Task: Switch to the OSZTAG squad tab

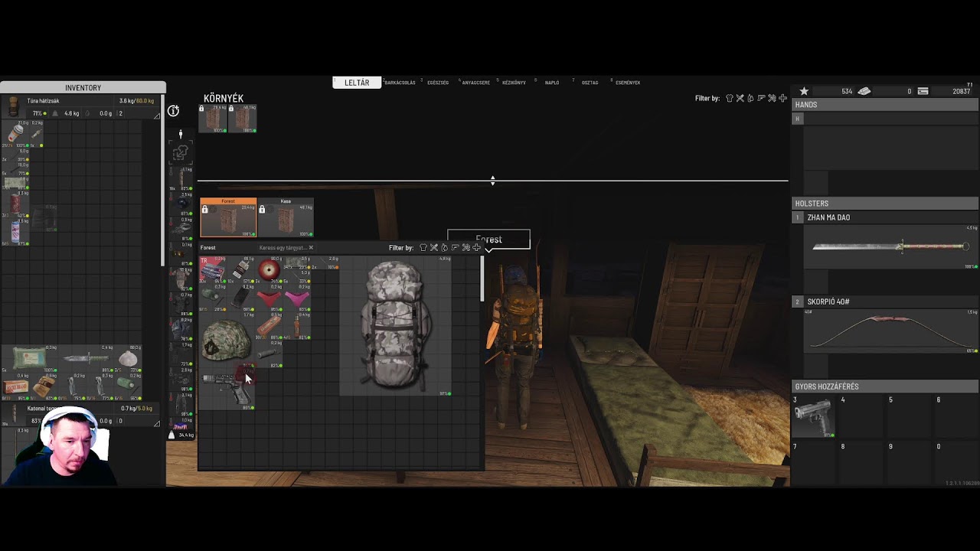Action: [590, 83]
